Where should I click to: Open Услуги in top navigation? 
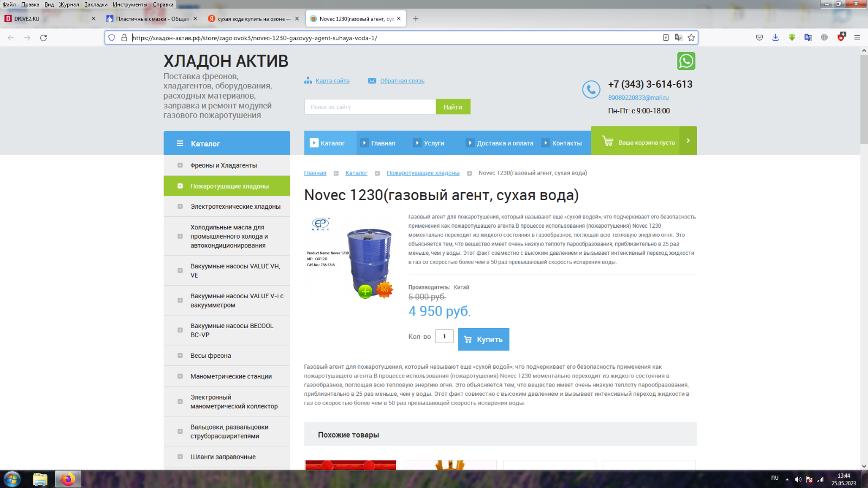[x=434, y=143]
